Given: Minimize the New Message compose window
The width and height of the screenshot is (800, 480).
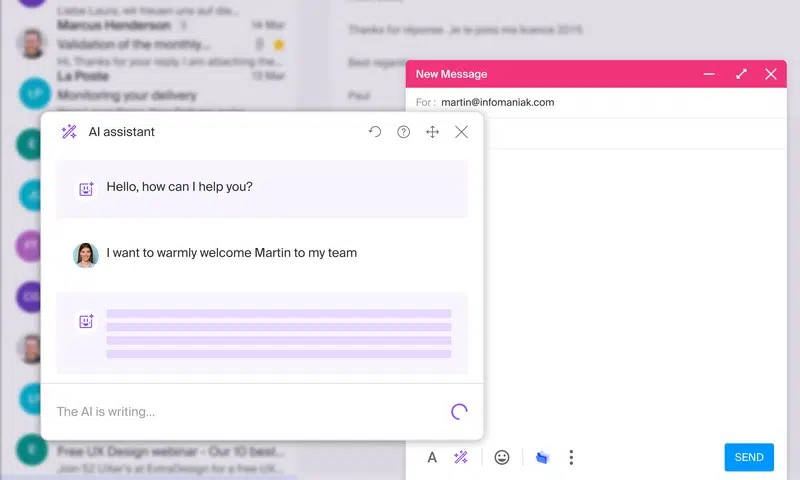Looking at the screenshot, I should (x=709, y=74).
